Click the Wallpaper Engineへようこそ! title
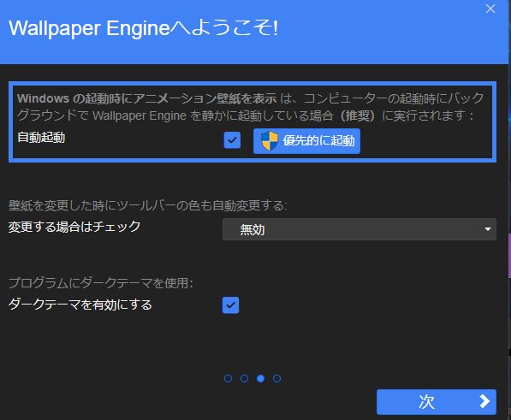Screen dimensions: 511x420 [144, 28]
